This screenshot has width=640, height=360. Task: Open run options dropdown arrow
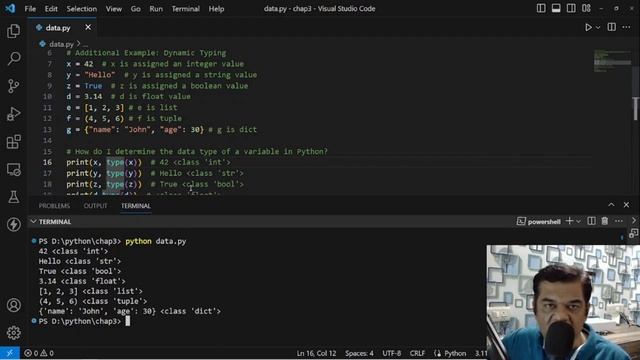pyautogui.click(x=598, y=27)
